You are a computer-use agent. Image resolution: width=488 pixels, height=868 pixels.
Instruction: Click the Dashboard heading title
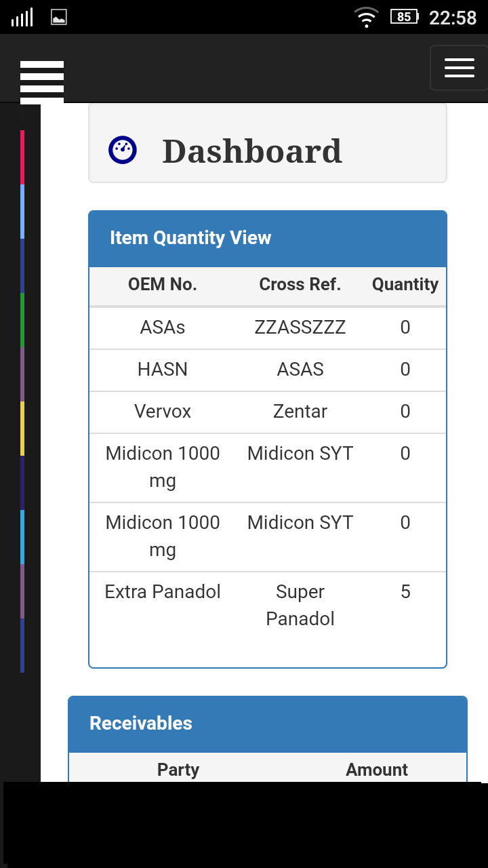[x=252, y=151]
